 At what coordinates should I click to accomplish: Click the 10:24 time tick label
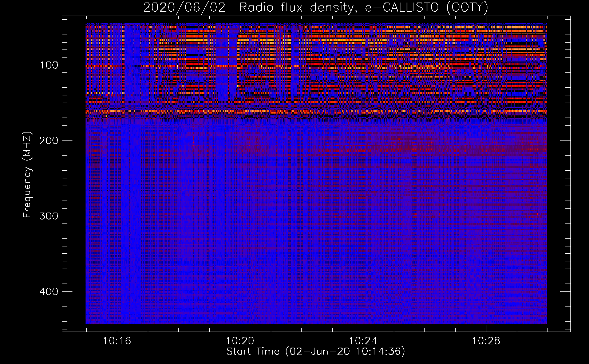[363, 341]
